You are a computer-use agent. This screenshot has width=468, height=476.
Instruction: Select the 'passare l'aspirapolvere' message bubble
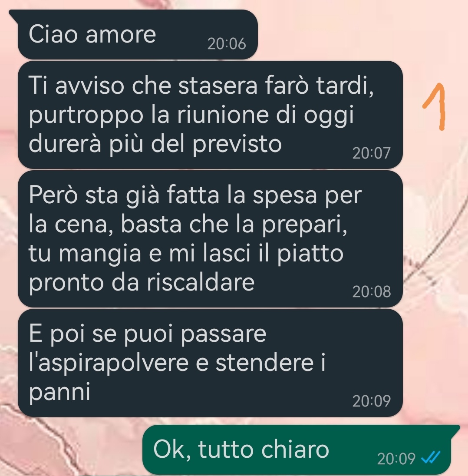(210, 363)
